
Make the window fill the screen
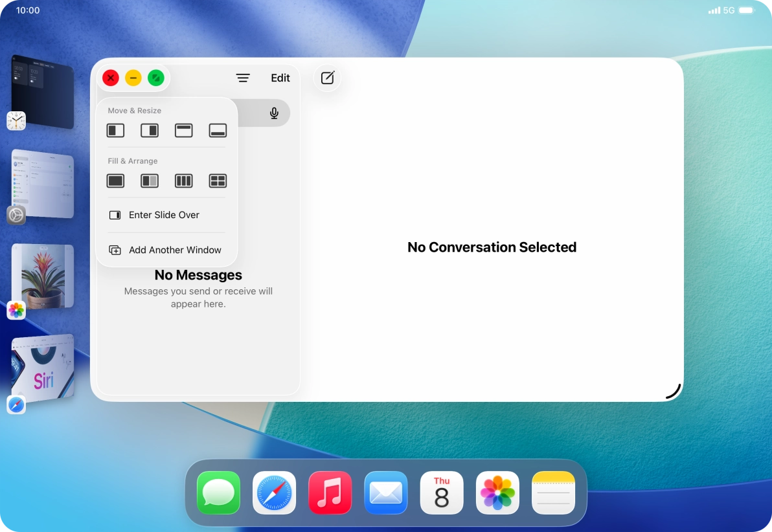pyautogui.click(x=115, y=181)
